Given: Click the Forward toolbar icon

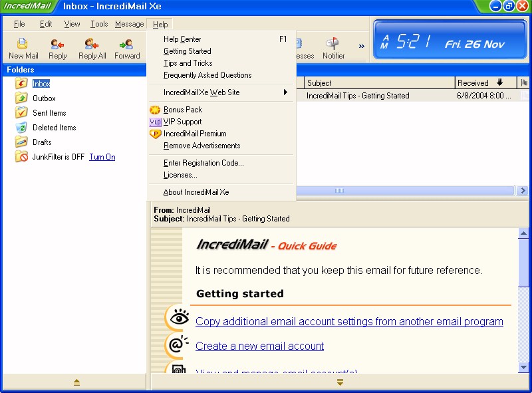Looking at the screenshot, I should point(126,45).
